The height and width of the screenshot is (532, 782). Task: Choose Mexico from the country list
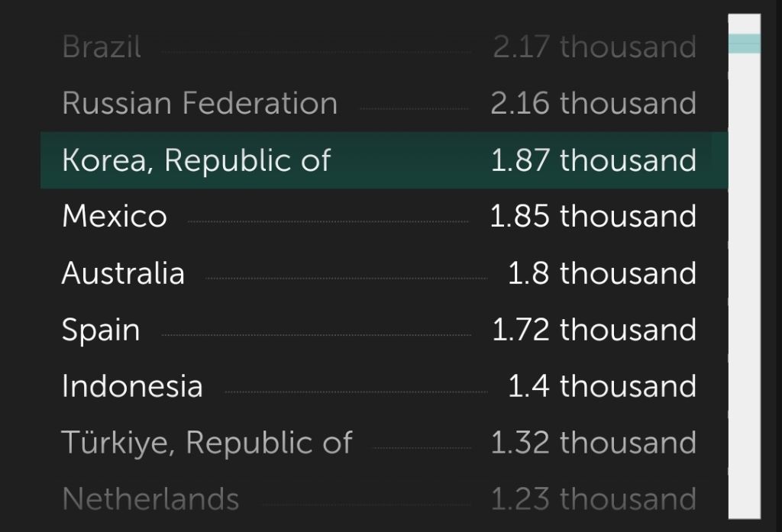(384, 217)
